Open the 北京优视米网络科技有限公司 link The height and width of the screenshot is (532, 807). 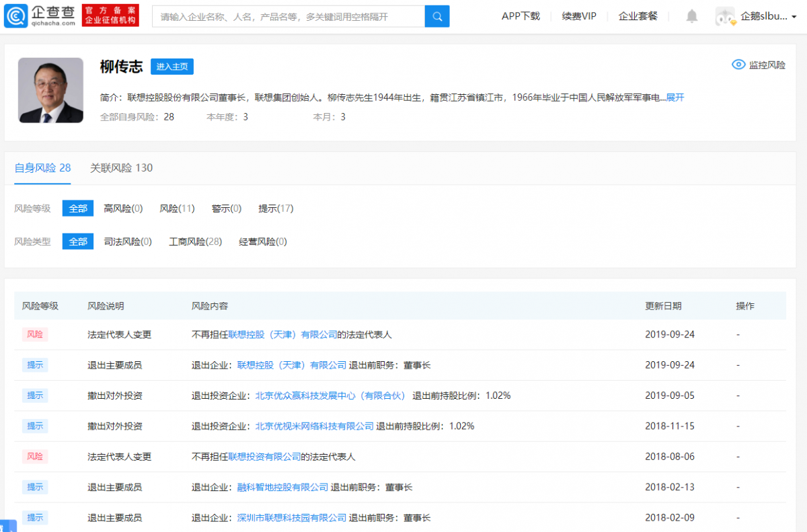tap(314, 426)
